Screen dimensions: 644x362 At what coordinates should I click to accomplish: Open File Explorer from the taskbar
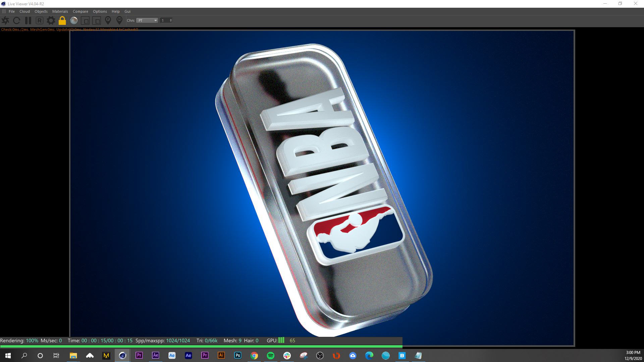73,355
